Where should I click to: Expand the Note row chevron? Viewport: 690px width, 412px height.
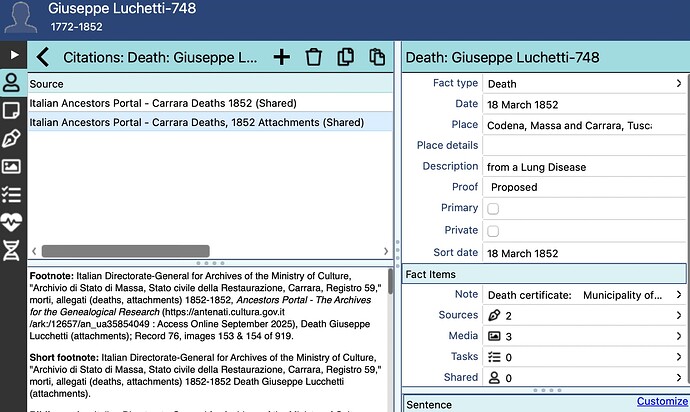tap(679, 294)
